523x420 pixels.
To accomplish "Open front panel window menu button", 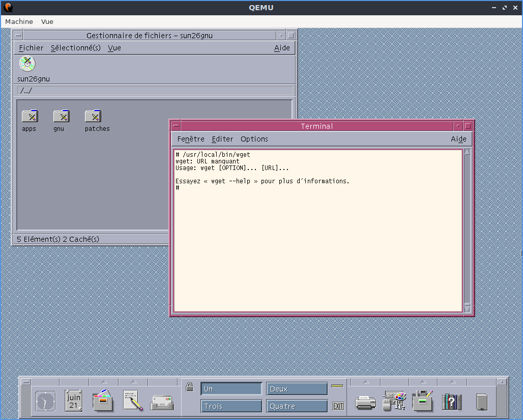I will (x=25, y=382).
